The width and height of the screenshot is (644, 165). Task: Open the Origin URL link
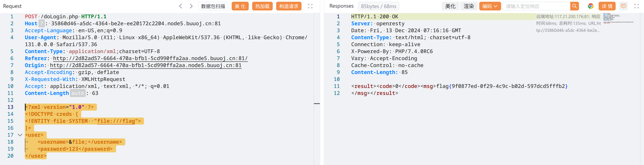click(146, 65)
